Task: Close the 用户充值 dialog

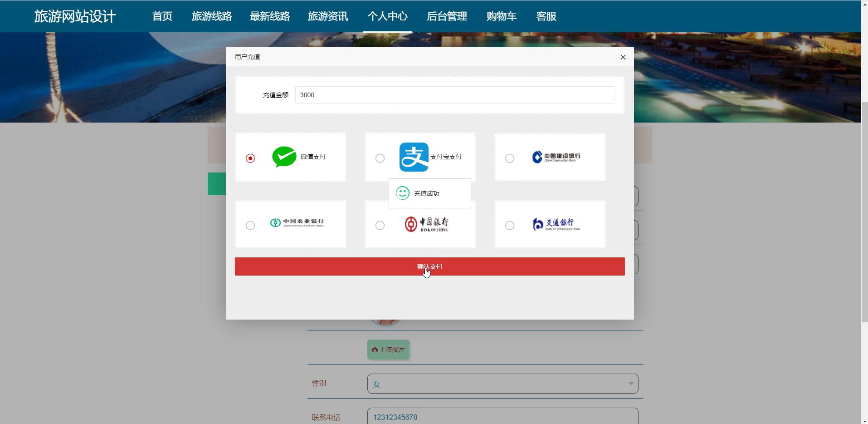Action: tap(623, 57)
